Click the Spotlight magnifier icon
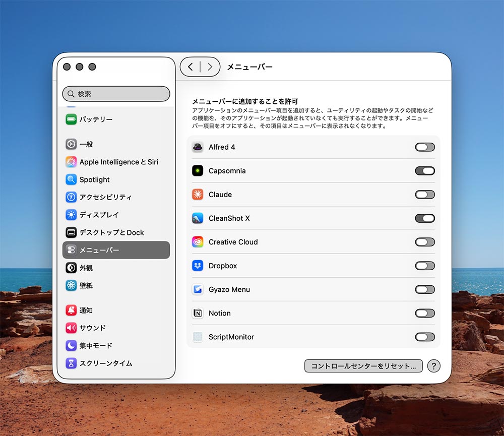This screenshot has height=436, width=504. (x=71, y=179)
